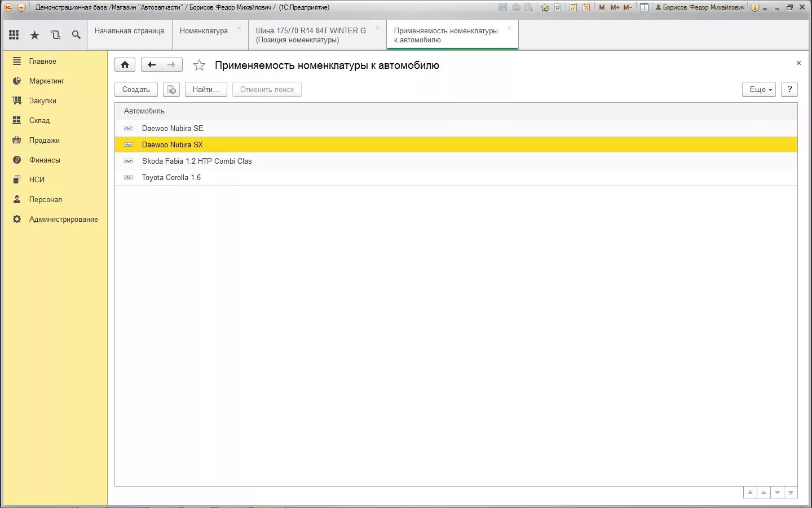Close the Номенклатура tab
Image resolution: width=812 pixels, height=508 pixels.
[239, 28]
